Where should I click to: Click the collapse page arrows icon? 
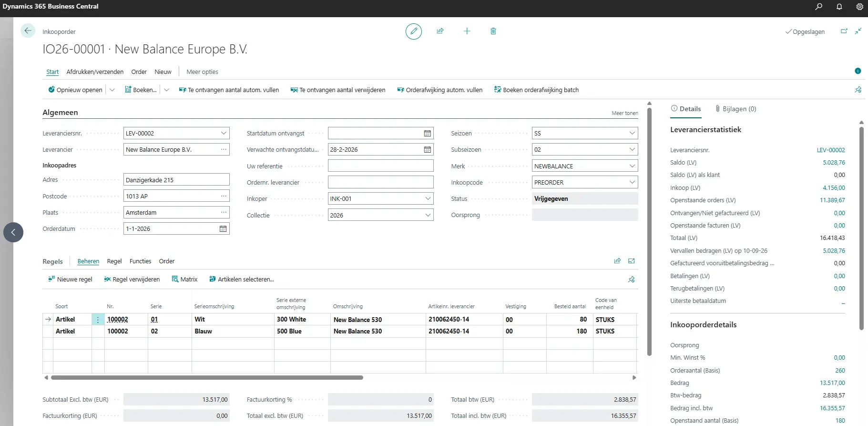click(x=858, y=31)
